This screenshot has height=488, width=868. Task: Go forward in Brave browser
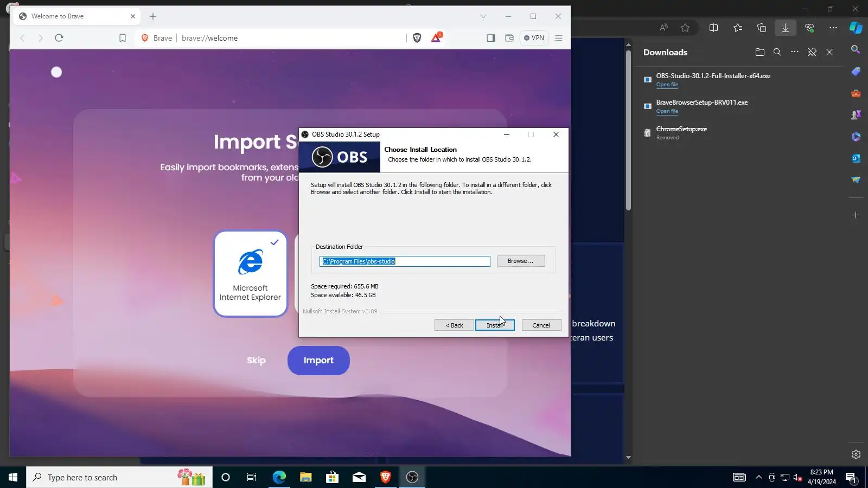click(40, 38)
